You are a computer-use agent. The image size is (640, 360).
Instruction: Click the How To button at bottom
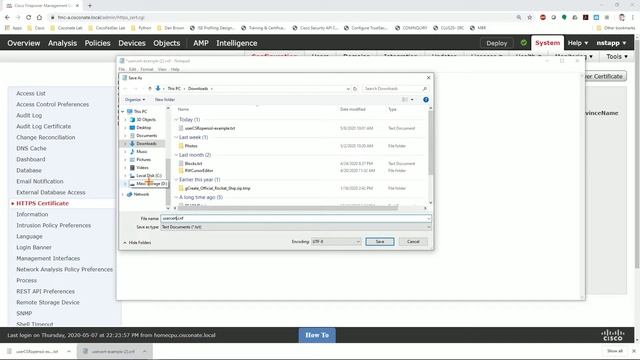[x=317, y=335]
